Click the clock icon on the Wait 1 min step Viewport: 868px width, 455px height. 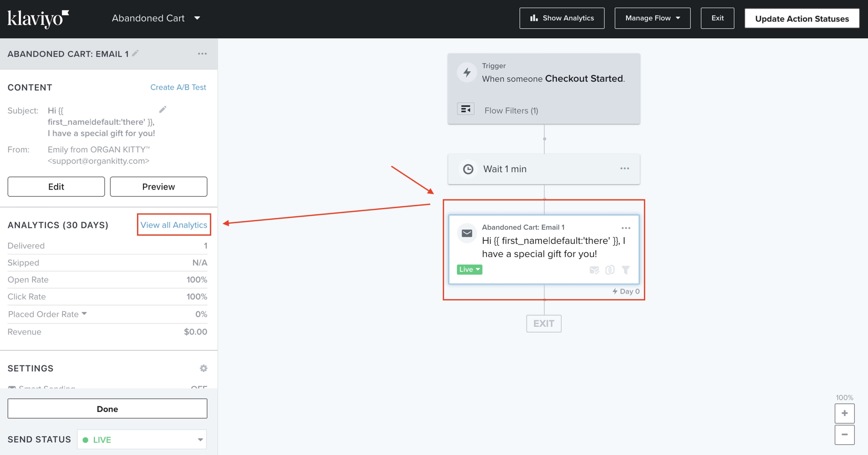[468, 169]
